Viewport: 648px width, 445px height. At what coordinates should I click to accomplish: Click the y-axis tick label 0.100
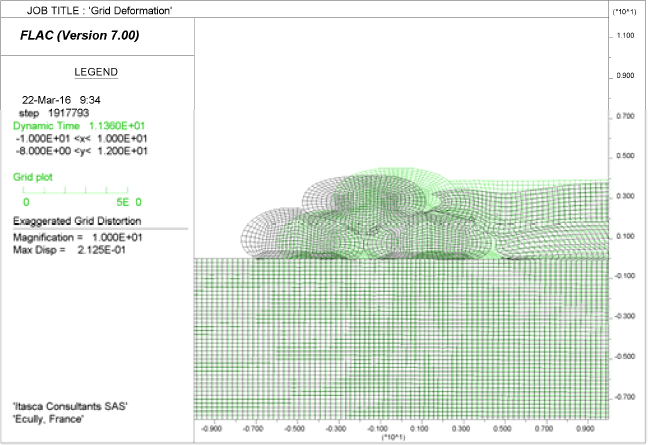pyautogui.click(x=625, y=236)
